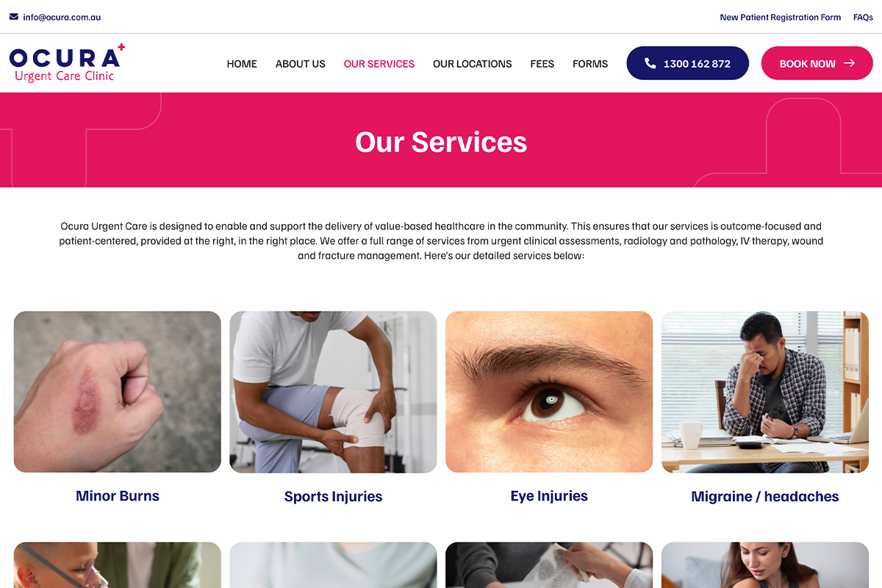Open the Eye Injuries image
Viewport: 882px width, 588px height.
(x=549, y=392)
